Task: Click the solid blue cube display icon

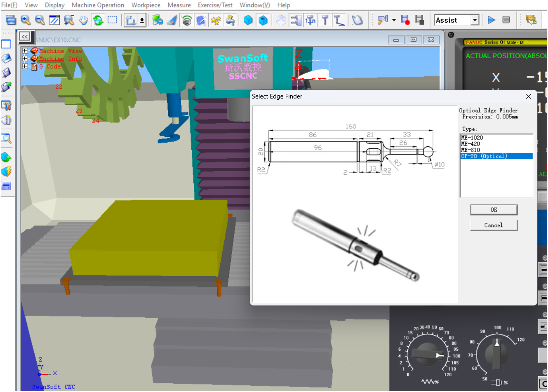Action: click(x=248, y=20)
